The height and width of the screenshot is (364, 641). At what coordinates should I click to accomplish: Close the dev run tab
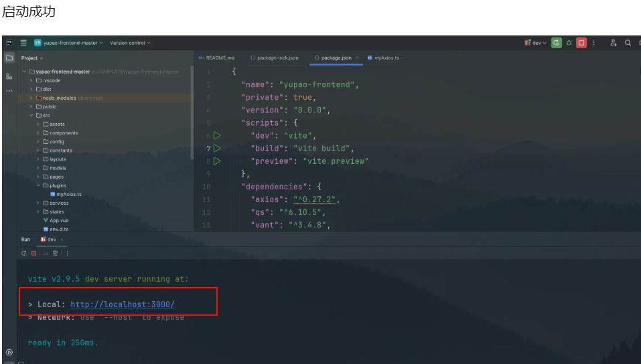(62, 240)
